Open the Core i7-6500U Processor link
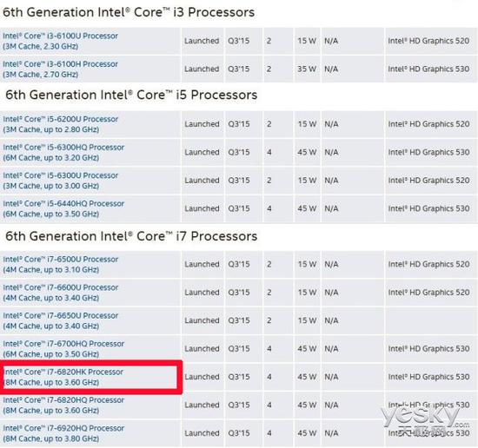The image size is (478, 448). 60,264
